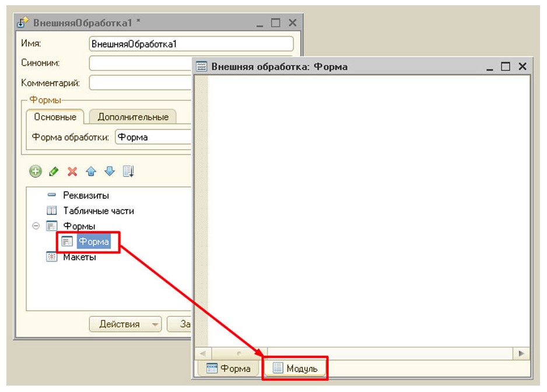This screenshot has width=547, height=392.
Task: Switch to the Модуль tab
Action: (295, 368)
